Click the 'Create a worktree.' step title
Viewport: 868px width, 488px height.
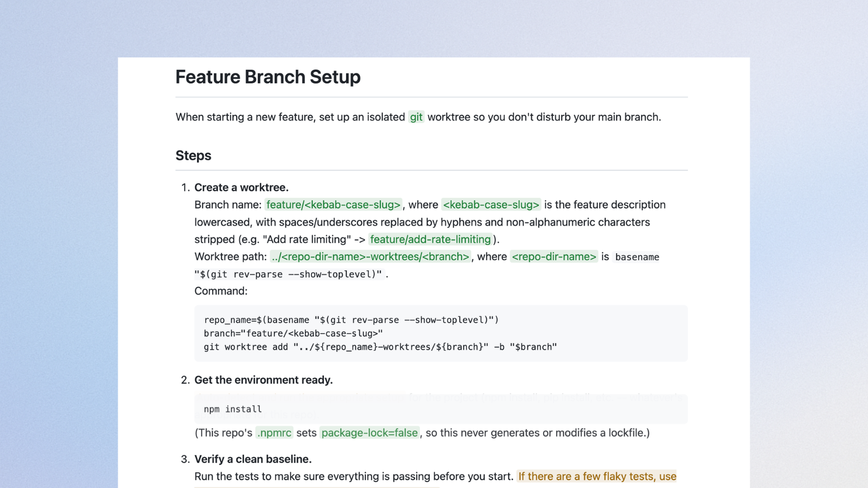[x=241, y=188]
